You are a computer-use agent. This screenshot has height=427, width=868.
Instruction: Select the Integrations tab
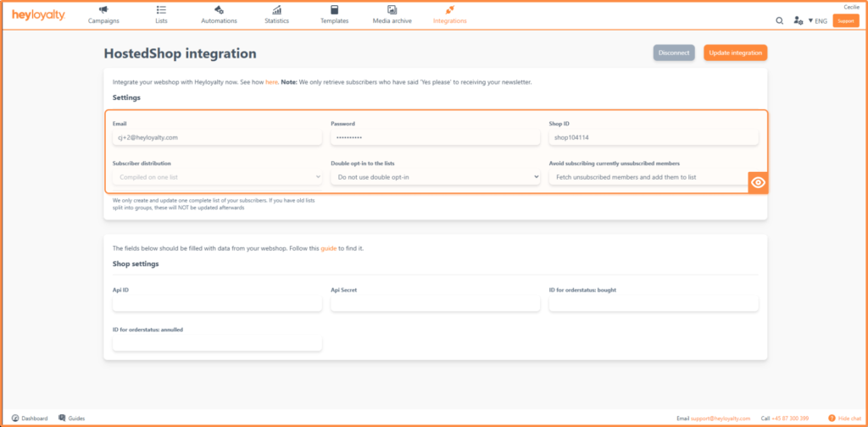[449, 14]
